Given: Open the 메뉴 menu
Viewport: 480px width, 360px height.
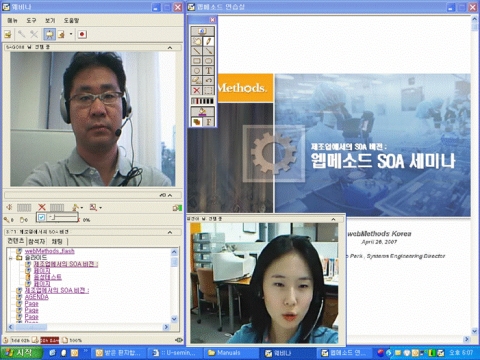Looking at the screenshot, I should (x=12, y=20).
